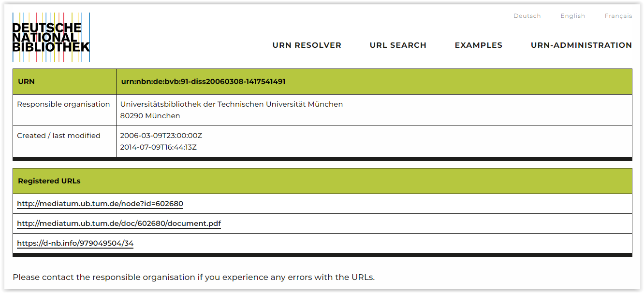This screenshot has height=293, width=644.
Task: Switch the page language to Deutsch
Action: (x=527, y=15)
